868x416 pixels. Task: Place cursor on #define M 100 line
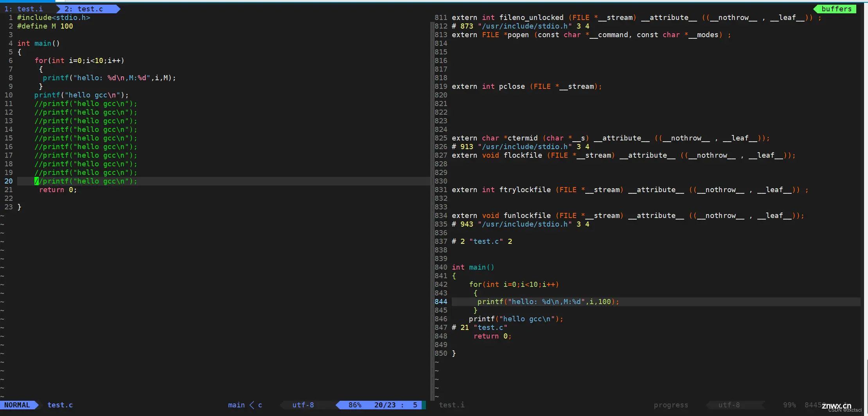(x=45, y=26)
